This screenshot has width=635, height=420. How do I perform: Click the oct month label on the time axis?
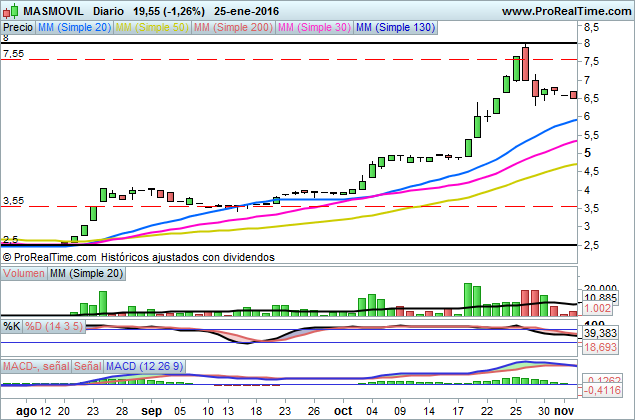(343, 411)
